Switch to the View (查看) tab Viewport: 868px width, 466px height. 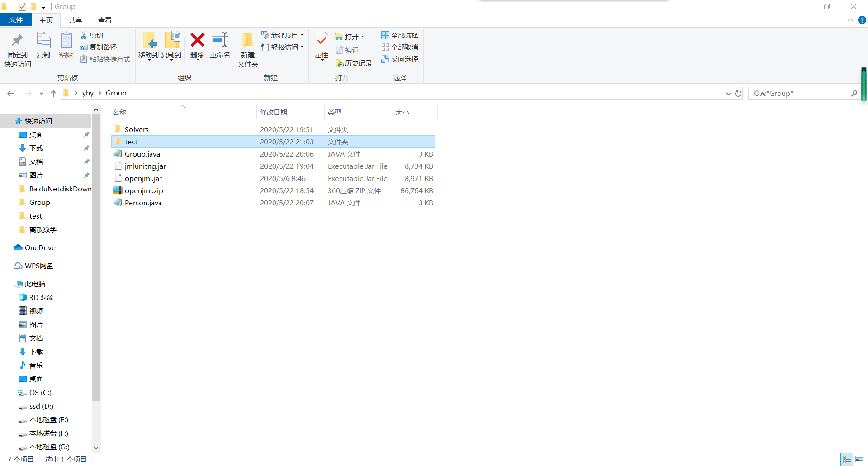click(x=105, y=20)
